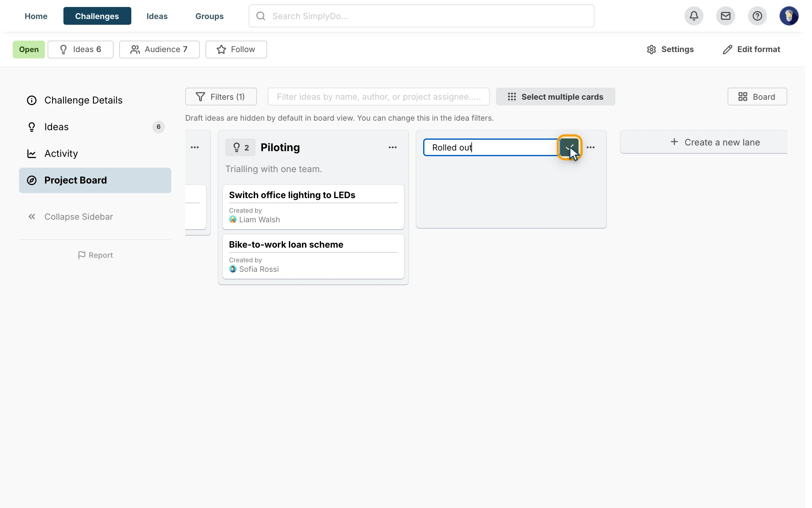Select Project Board in sidebar

pos(95,180)
